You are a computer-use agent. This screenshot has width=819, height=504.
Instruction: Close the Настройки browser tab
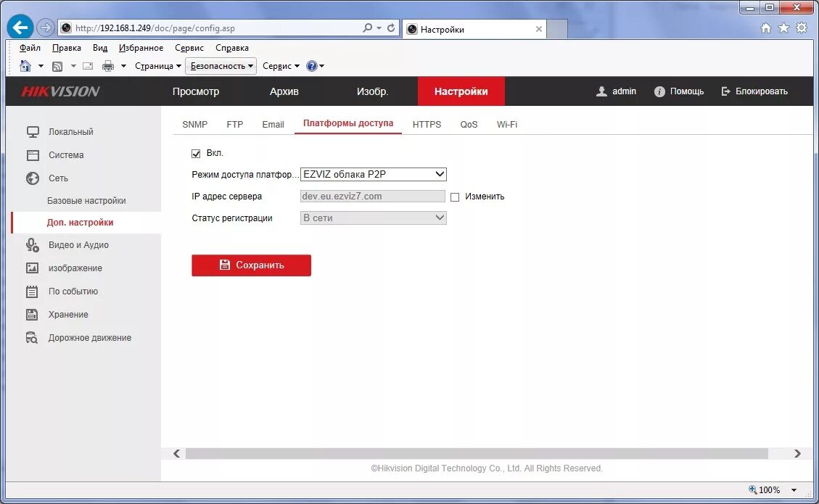[538, 29]
